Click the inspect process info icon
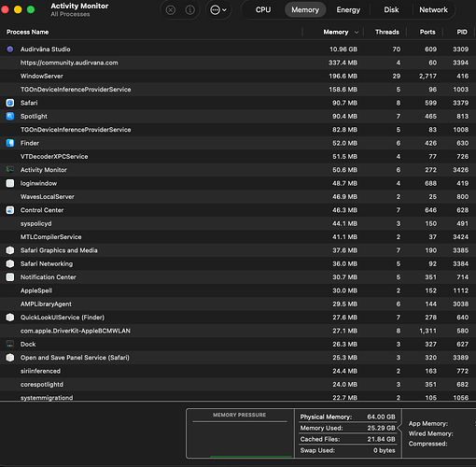Screen dimensions: 476x467 click(189, 10)
